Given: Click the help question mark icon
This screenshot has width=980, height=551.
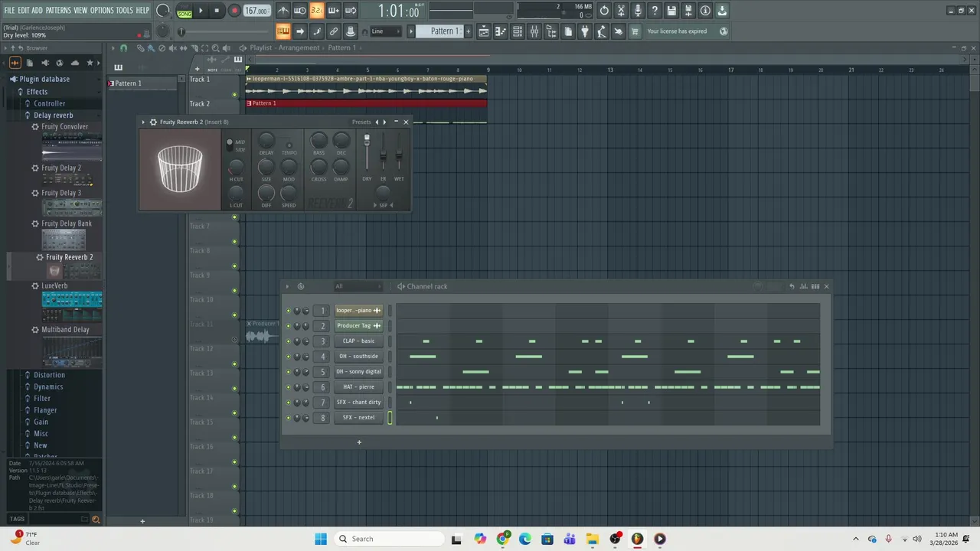Looking at the screenshot, I should pyautogui.click(x=655, y=11).
